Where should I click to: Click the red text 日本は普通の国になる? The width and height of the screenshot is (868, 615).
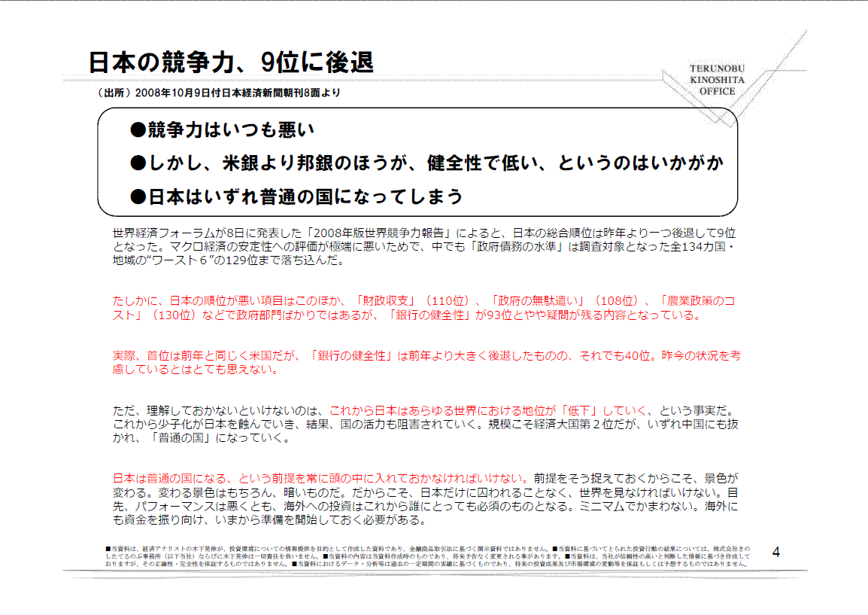(x=173, y=478)
